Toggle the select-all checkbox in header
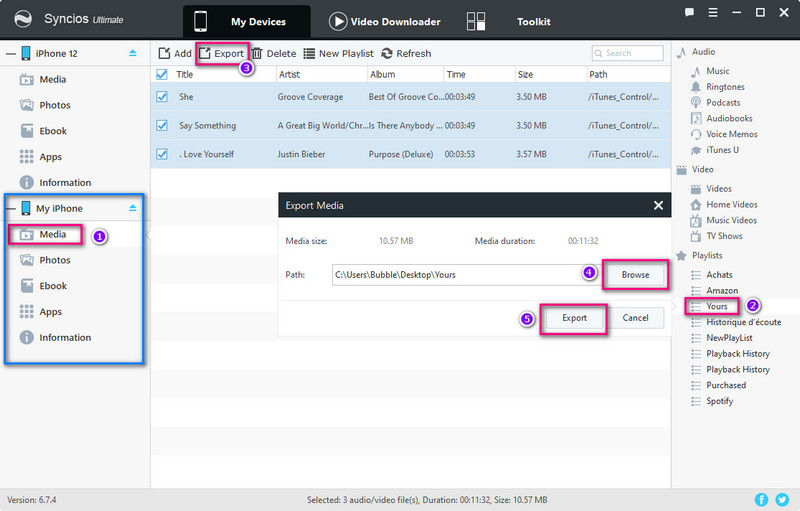 point(162,74)
